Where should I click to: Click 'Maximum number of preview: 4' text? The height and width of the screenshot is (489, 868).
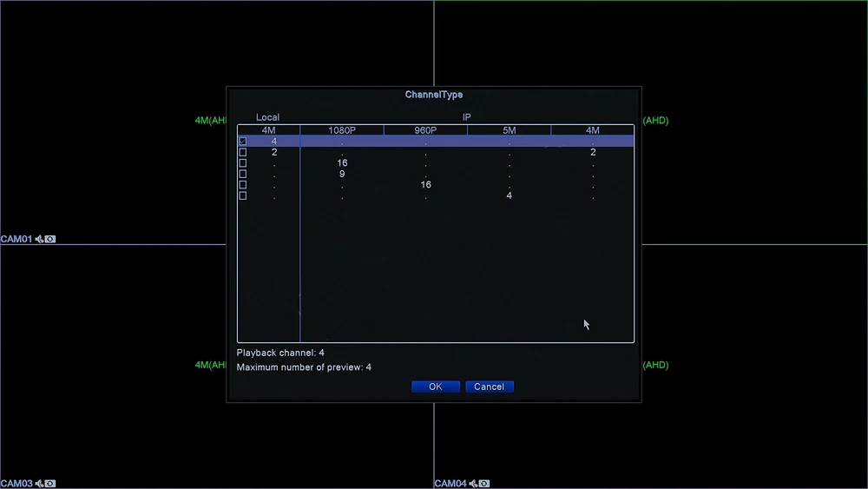pos(304,367)
